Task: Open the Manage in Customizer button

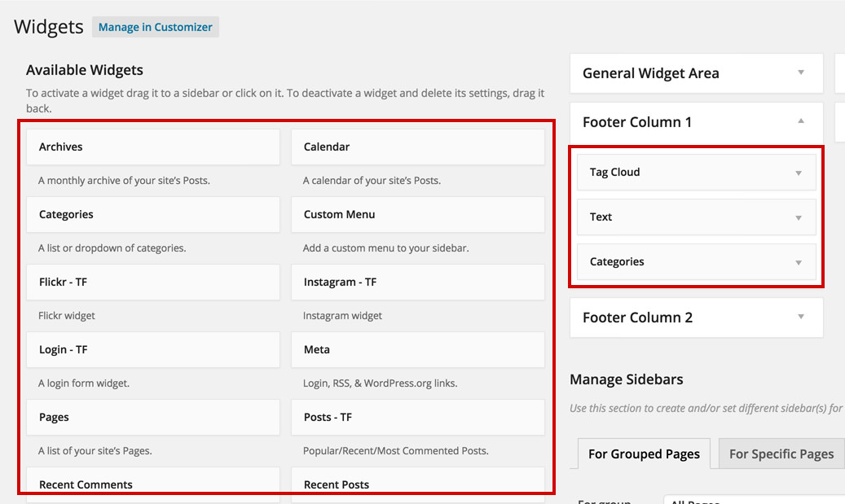Action: pos(155,27)
